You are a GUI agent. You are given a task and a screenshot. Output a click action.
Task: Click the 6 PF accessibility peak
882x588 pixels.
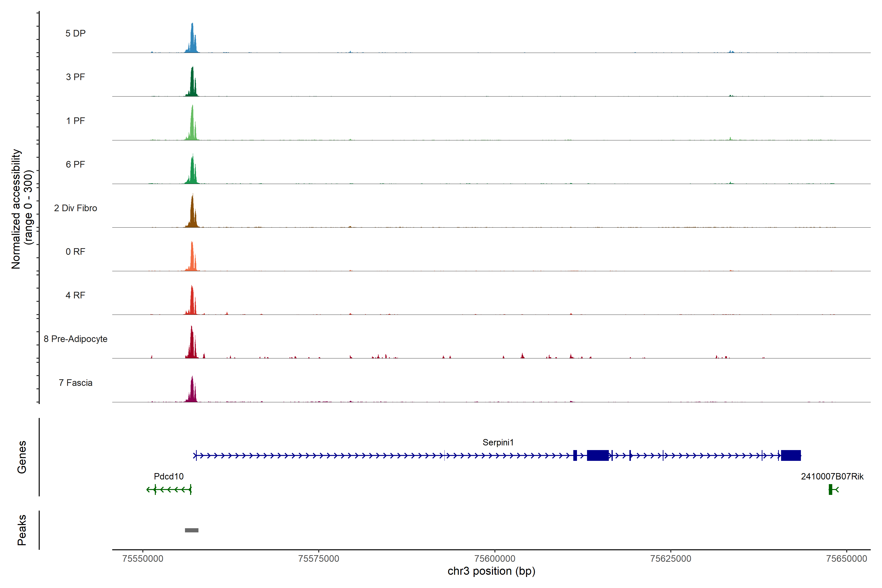(x=192, y=172)
